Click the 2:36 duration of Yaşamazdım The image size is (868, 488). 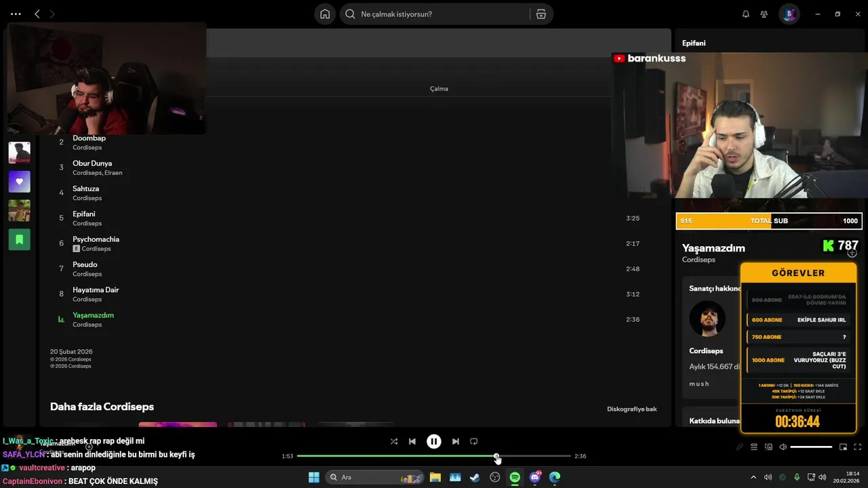coord(633,319)
